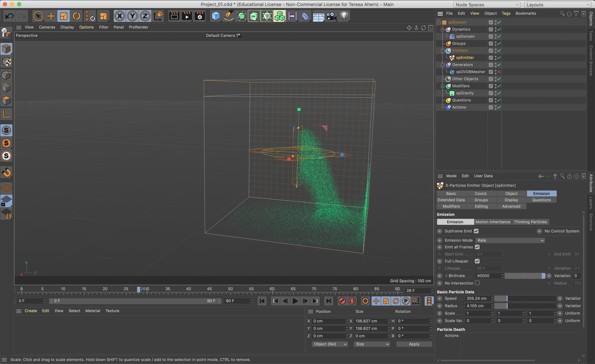
Task: Open the Emission Mode Rate dropdown
Action: [x=510, y=240]
